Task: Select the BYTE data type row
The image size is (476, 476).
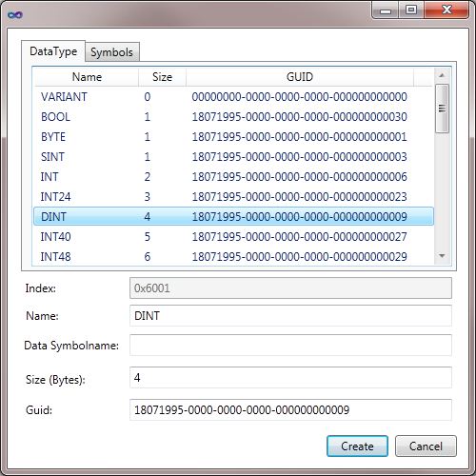Action: click(x=233, y=137)
